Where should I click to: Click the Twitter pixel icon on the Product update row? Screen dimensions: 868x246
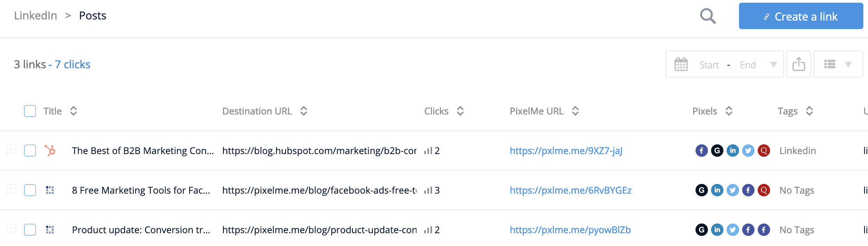point(733,229)
